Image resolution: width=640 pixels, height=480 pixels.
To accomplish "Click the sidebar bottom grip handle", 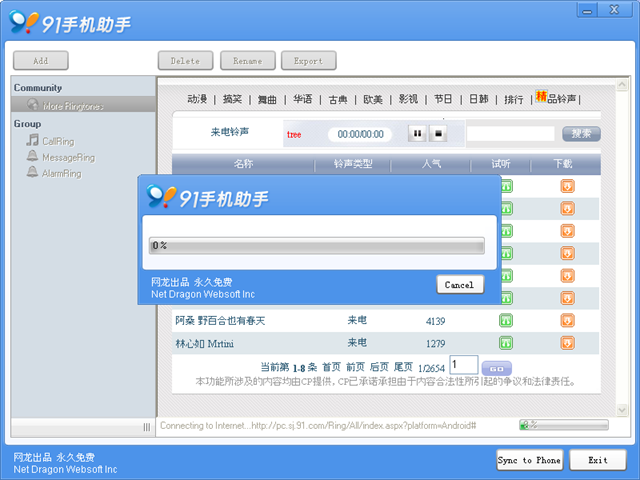I will (147, 427).
